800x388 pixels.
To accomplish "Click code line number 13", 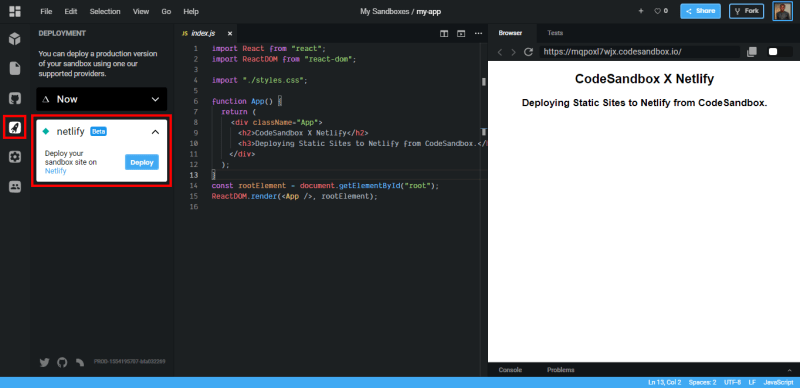I will tap(194, 175).
